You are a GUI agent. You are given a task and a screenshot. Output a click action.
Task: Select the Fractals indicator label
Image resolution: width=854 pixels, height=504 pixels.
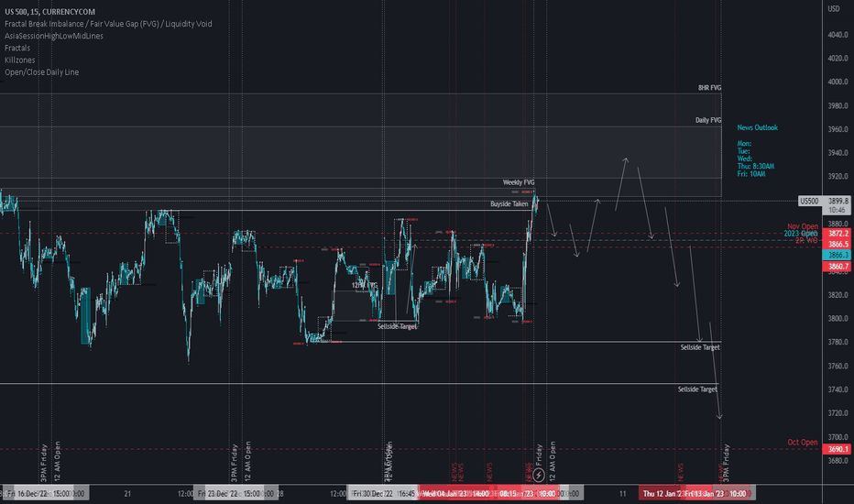pos(17,48)
